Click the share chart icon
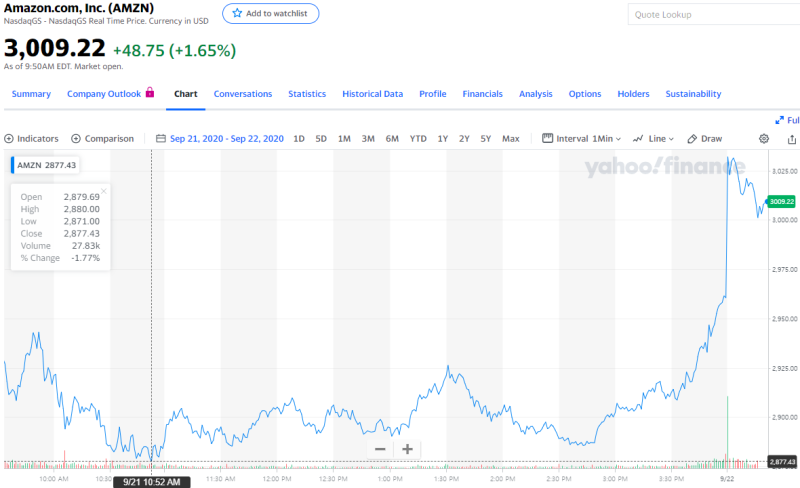Viewport: 800px width, 488px height. click(792, 139)
